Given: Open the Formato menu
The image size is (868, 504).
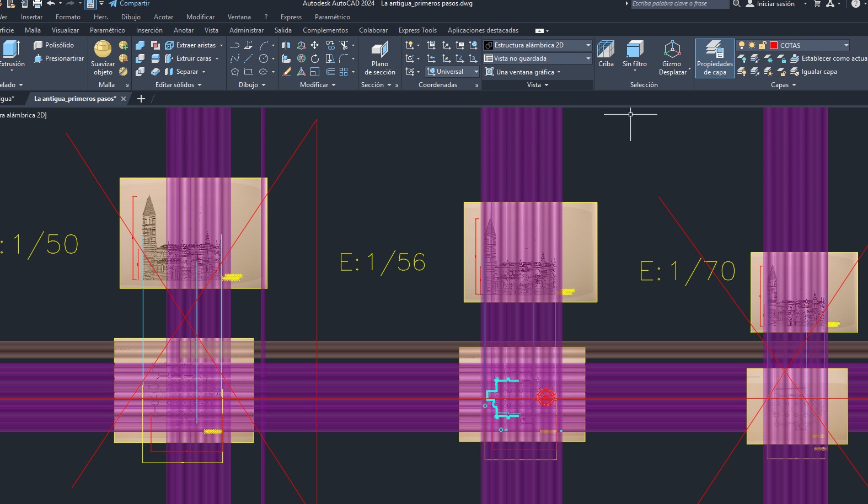Looking at the screenshot, I should (x=68, y=17).
